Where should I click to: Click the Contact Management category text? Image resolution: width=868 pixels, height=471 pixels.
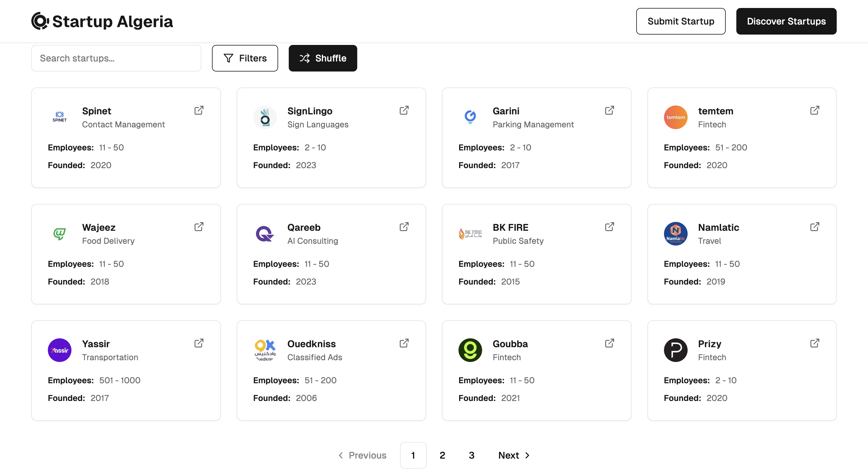coord(123,124)
